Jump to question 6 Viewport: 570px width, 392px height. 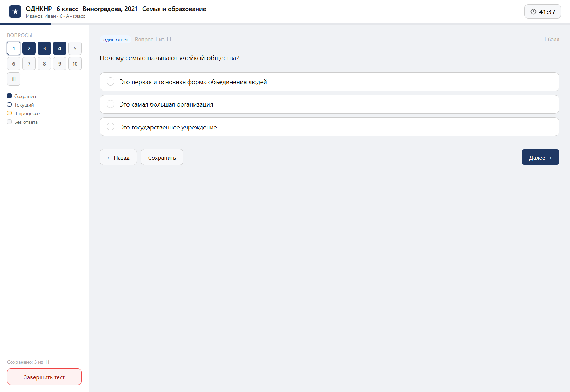(x=14, y=64)
